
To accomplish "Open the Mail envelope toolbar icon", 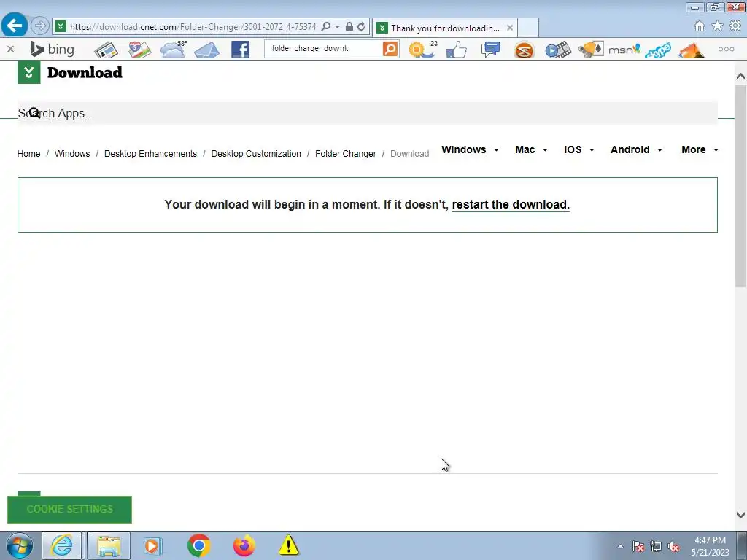I will 206,50.
